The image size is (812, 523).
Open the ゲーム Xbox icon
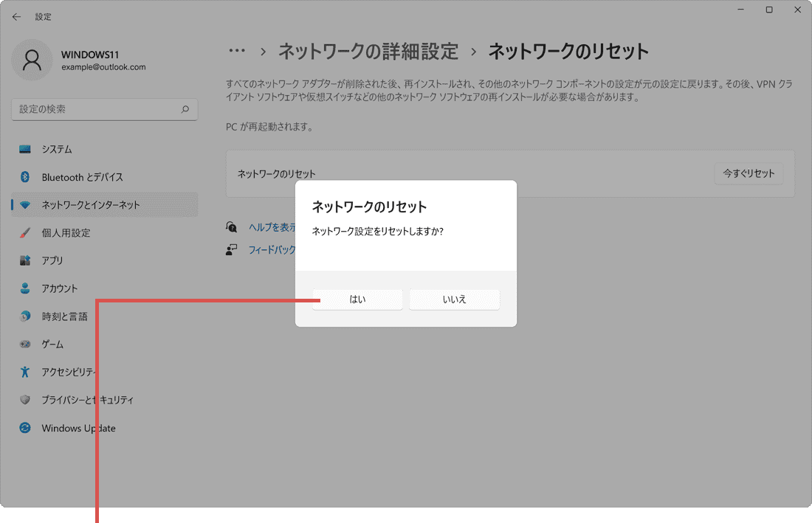(24, 344)
